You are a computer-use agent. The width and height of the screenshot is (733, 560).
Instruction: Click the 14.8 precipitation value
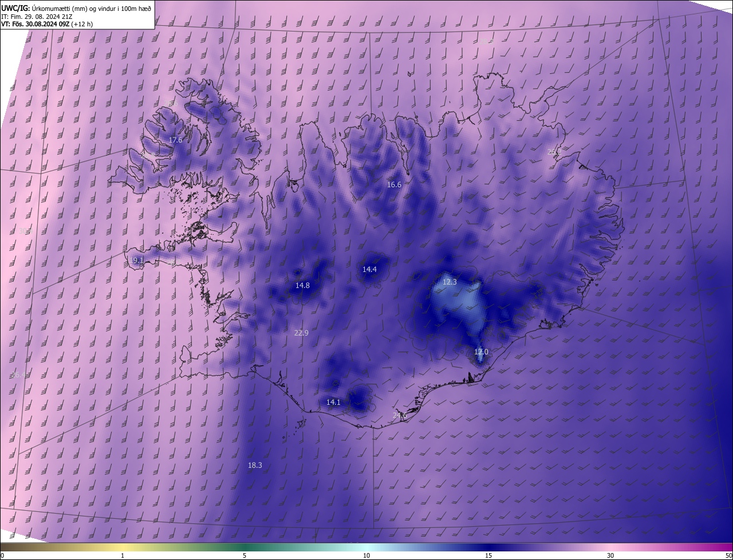302,286
